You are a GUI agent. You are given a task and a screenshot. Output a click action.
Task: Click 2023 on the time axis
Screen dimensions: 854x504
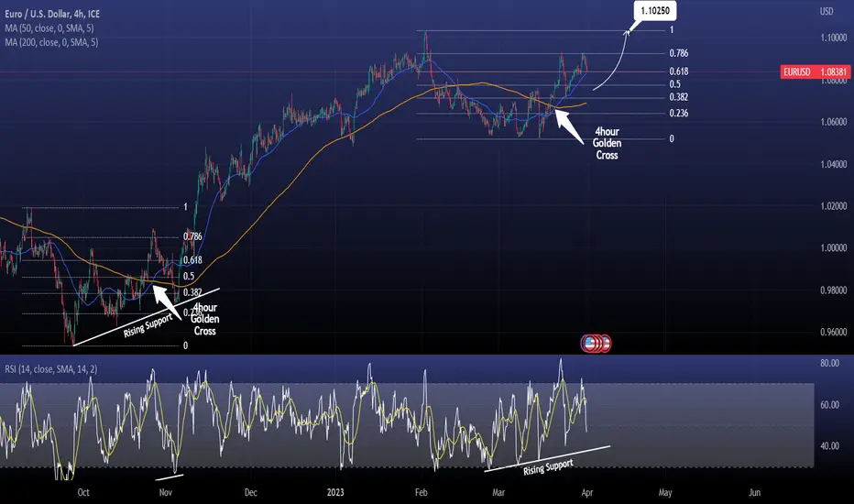pos(335,492)
